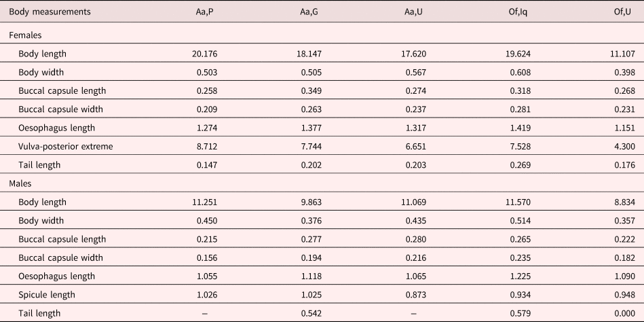Select female tail length value 0.269
The image size is (644, 322).
tap(520, 165)
